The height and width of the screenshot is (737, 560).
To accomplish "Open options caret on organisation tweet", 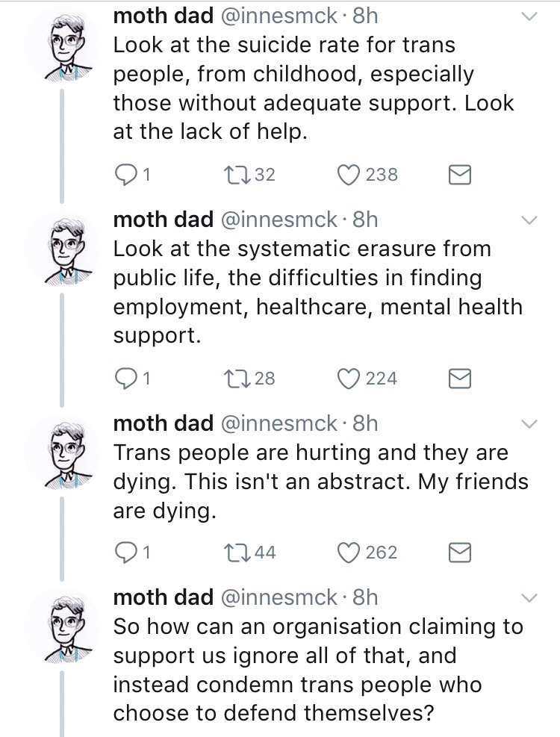I will click(x=528, y=598).
